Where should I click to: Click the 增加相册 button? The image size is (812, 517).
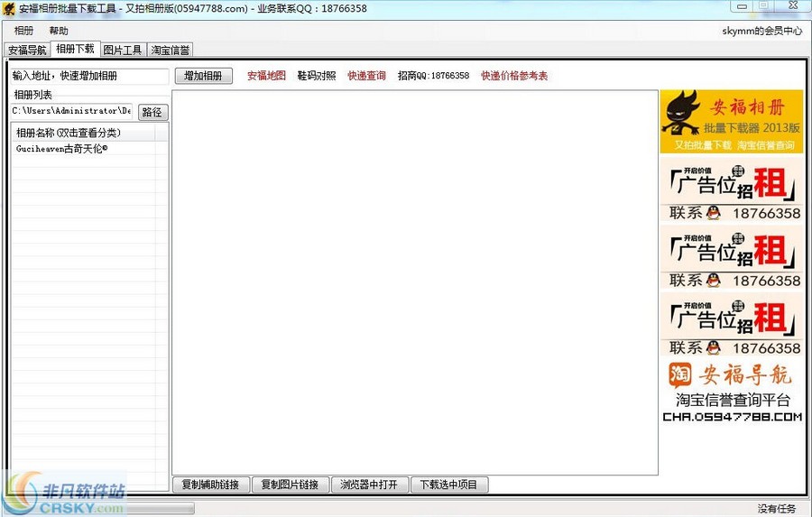point(204,76)
